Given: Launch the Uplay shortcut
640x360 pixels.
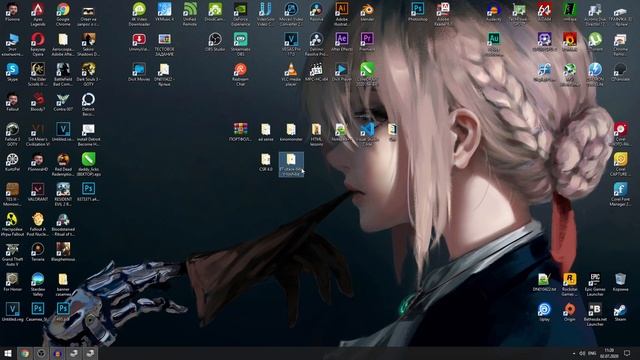Looking at the screenshot, I should (x=544, y=312).
